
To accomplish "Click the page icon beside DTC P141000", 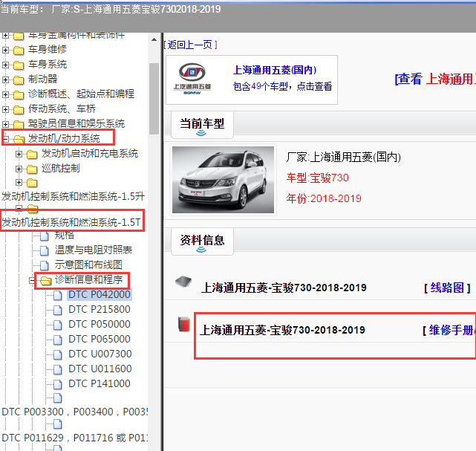I will coord(58,384).
